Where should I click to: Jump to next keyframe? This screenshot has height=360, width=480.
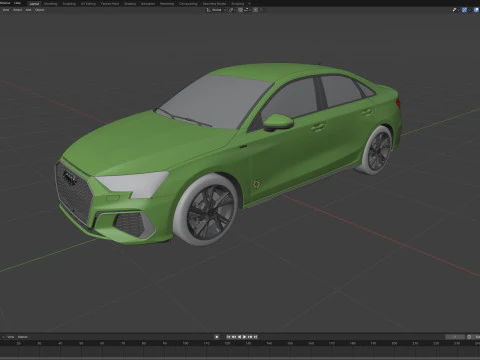250,337
